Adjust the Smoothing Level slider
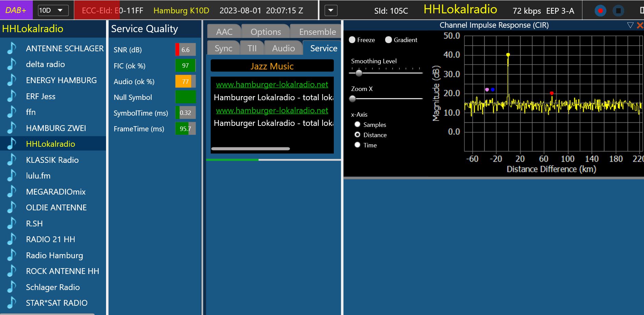644x315 pixels. click(359, 73)
